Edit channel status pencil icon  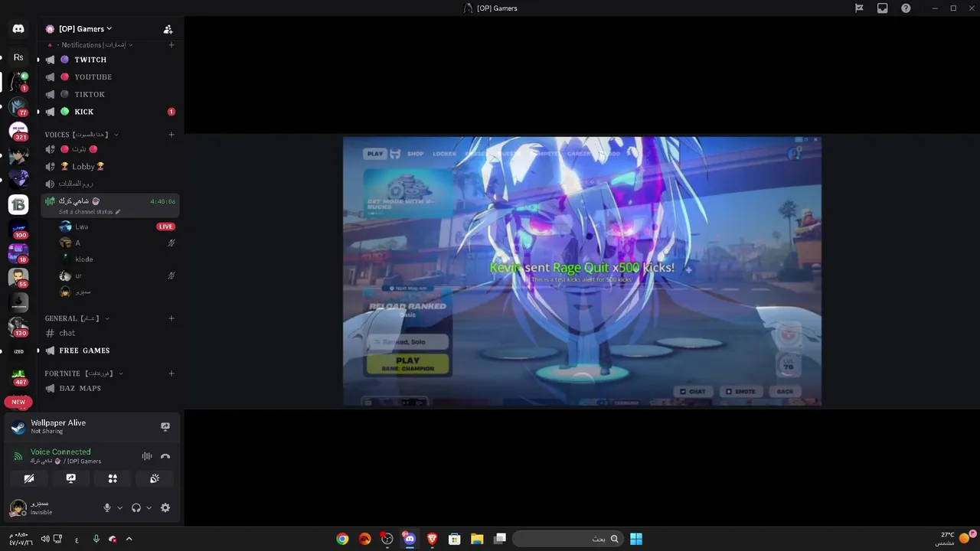(x=118, y=212)
